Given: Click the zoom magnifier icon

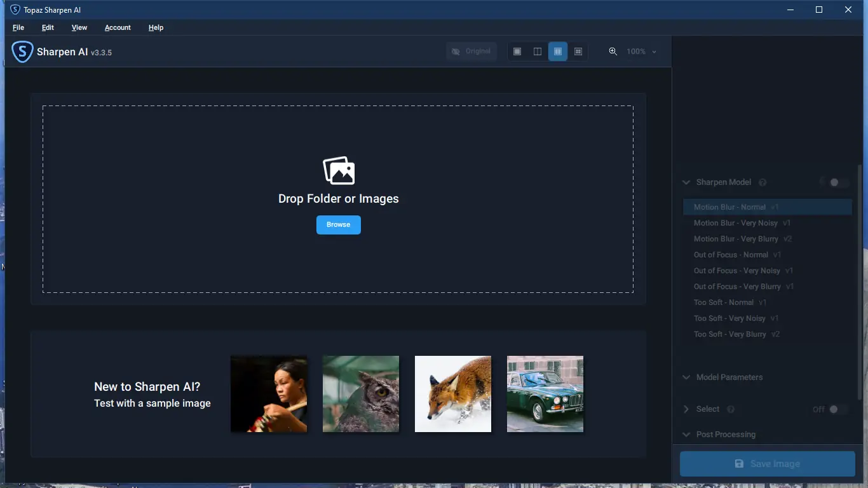Looking at the screenshot, I should [x=613, y=51].
